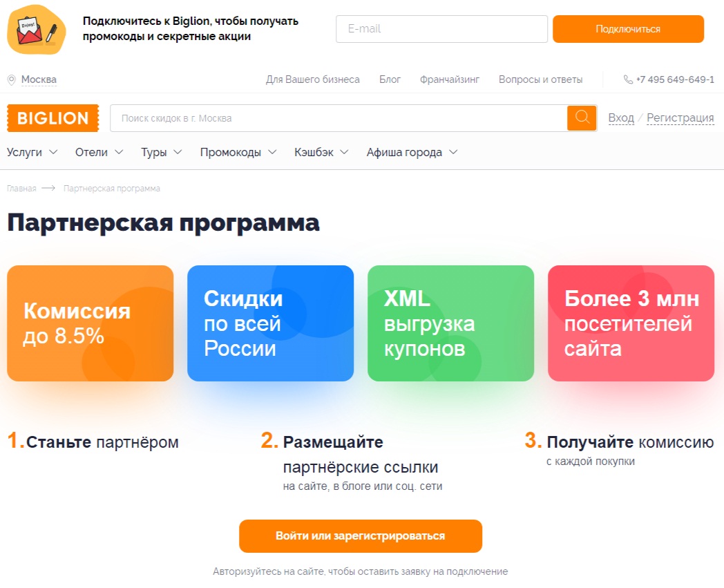
Task: Expand the Кэшбэк menu chevron
Action: (x=344, y=152)
